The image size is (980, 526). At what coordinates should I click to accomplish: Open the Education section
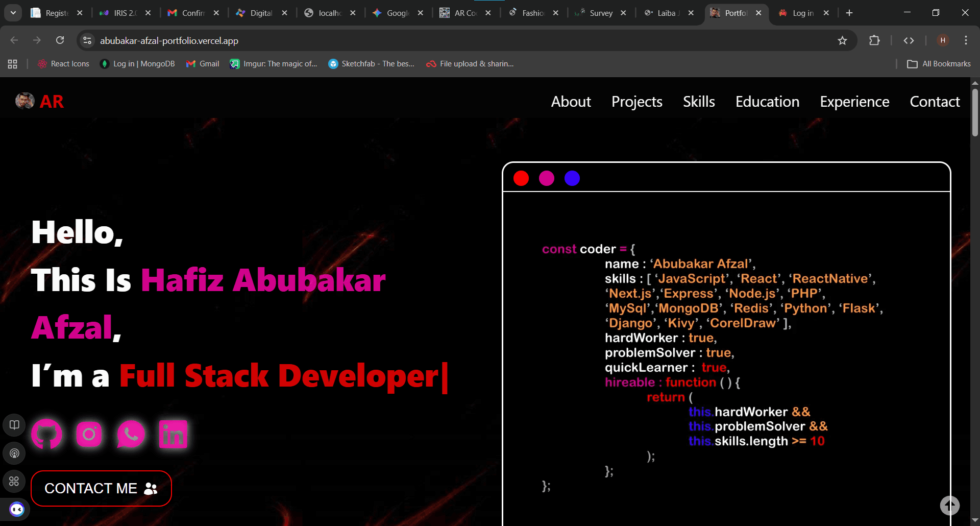pos(767,102)
